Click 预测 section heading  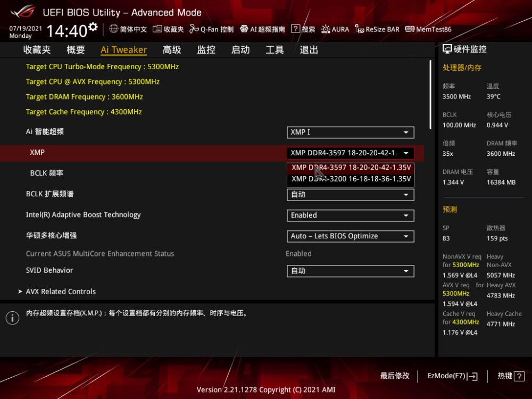pyautogui.click(x=450, y=209)
